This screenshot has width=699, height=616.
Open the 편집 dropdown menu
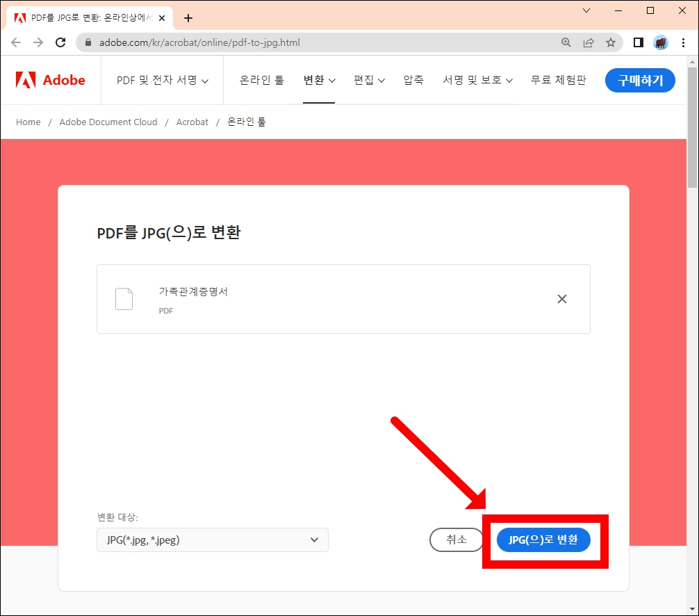pyautogui.click(x=369, y=80)
